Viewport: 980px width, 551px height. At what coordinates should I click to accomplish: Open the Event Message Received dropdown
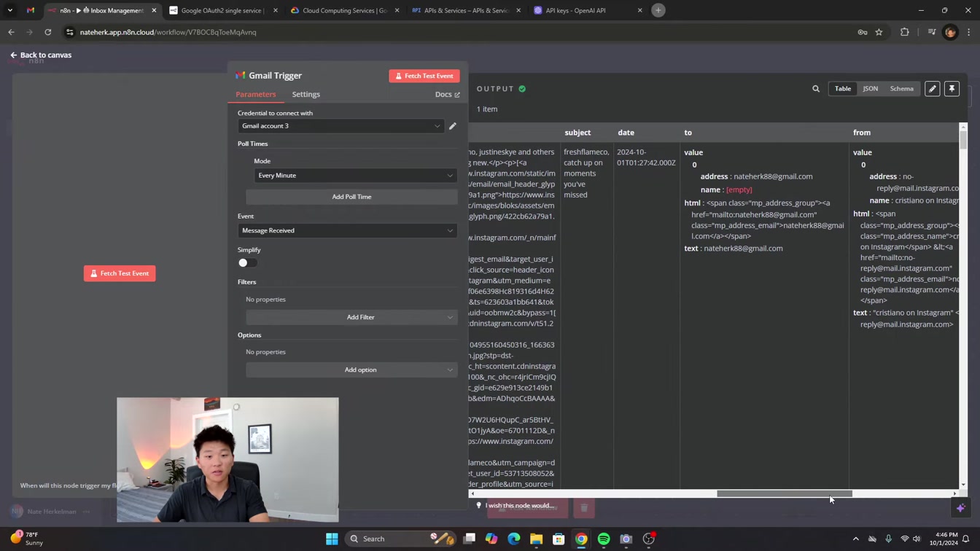pyautogui.click(x=346, y=230)
